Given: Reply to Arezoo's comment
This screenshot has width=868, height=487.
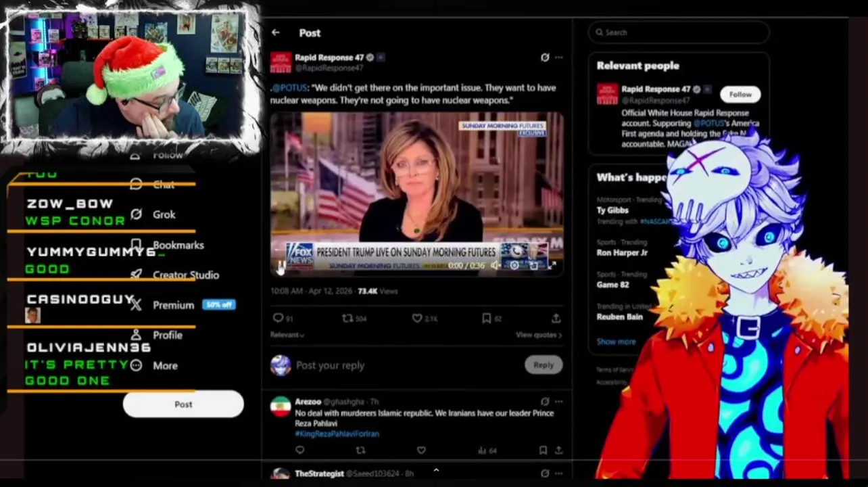Looking at the screenshot, I should click(x=300, y=450).
